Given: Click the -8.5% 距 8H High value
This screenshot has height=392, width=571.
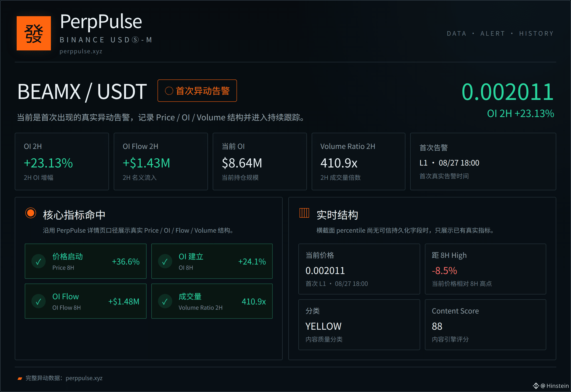Looking at the screenshot, I should [444, 271].
